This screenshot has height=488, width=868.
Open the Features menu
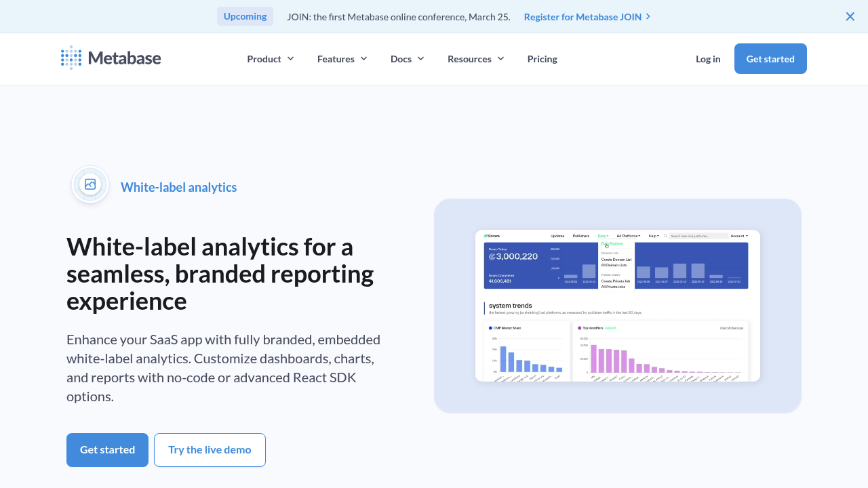pyautogui.click(x=342, y=59)
